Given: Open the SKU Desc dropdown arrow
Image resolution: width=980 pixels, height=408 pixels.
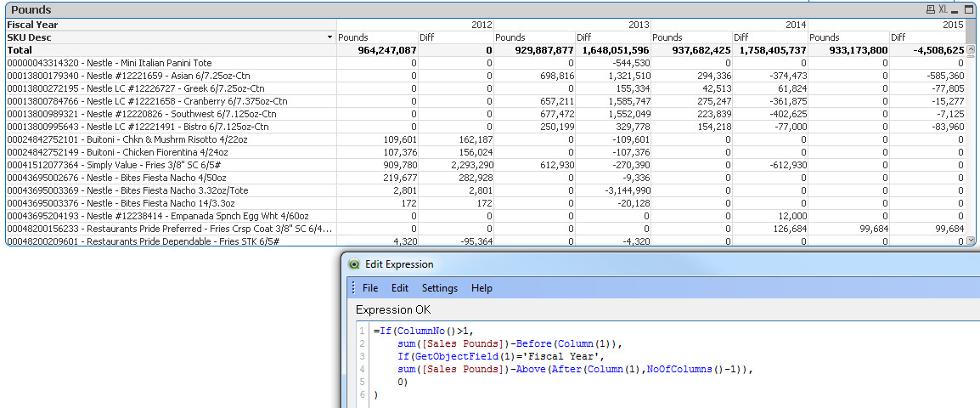Looking at the screenshot, I should pyautogui.click(x=329, y=38).
